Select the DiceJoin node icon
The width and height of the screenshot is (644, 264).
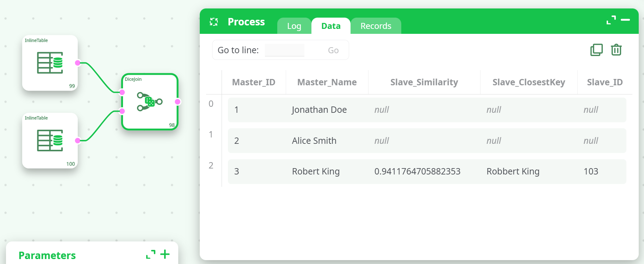point(150,102)
